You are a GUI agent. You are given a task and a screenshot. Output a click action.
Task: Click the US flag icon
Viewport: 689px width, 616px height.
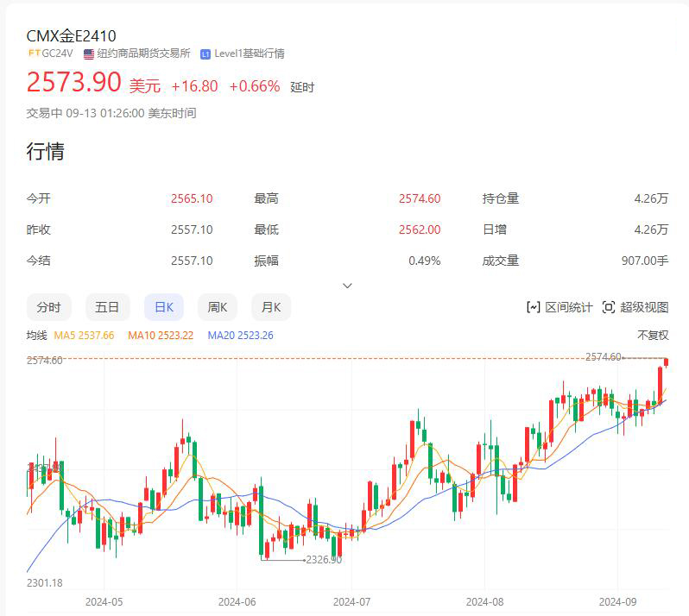click(x=89, y=53)
